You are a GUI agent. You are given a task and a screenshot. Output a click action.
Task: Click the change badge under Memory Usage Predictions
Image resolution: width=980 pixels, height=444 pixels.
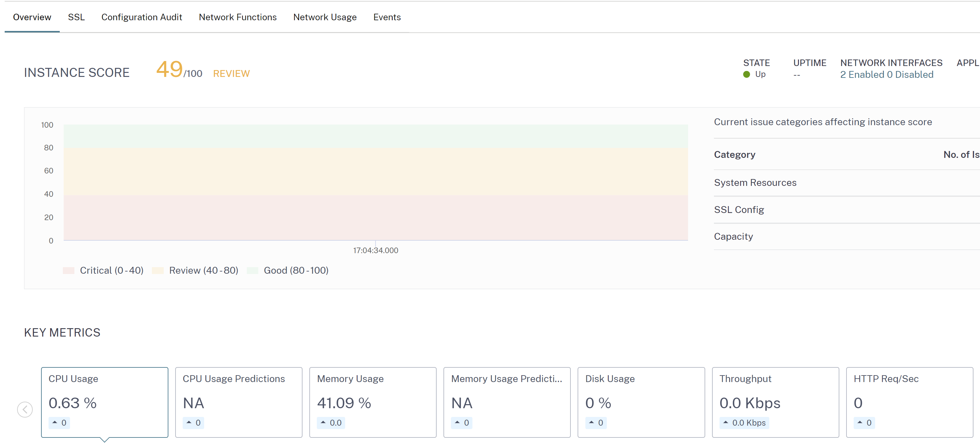462,423
